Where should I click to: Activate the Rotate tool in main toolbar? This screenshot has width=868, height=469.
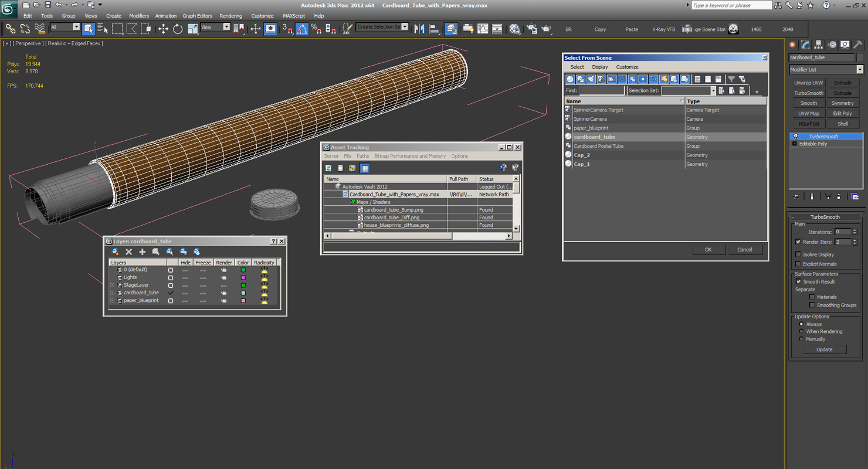(178, 29)
